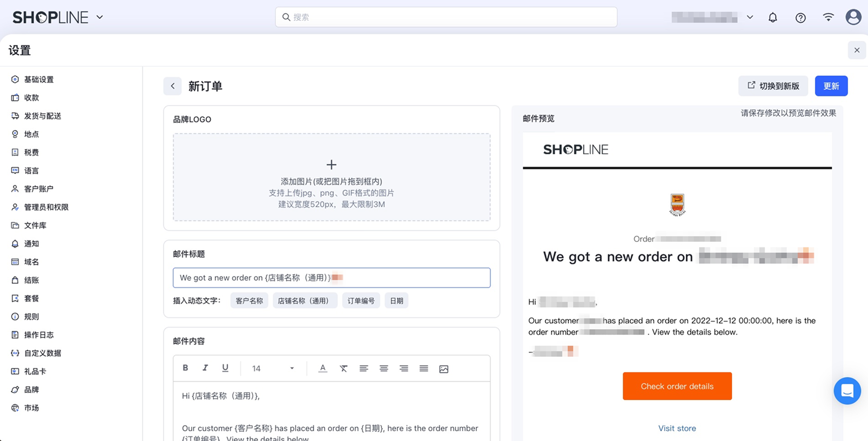The height and width of the screenshot is (441, 868).
Task: Open the chat support bubble
Action: (x=847, y=391)
